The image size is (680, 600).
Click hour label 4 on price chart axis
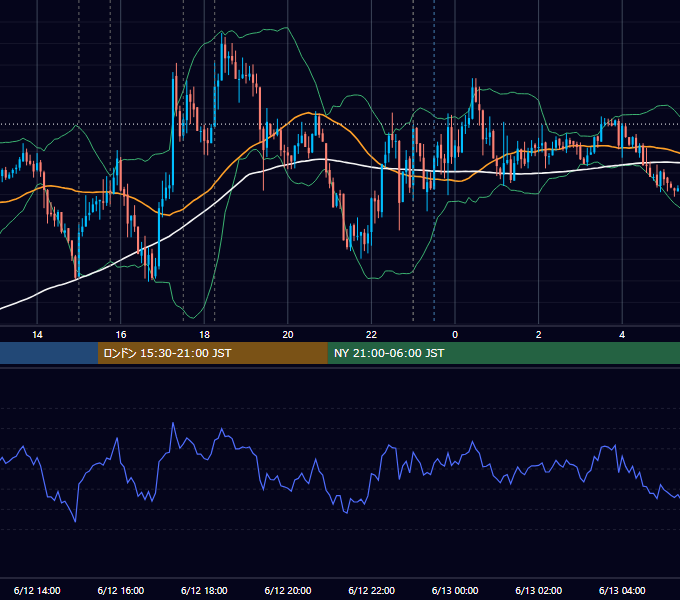622,334
